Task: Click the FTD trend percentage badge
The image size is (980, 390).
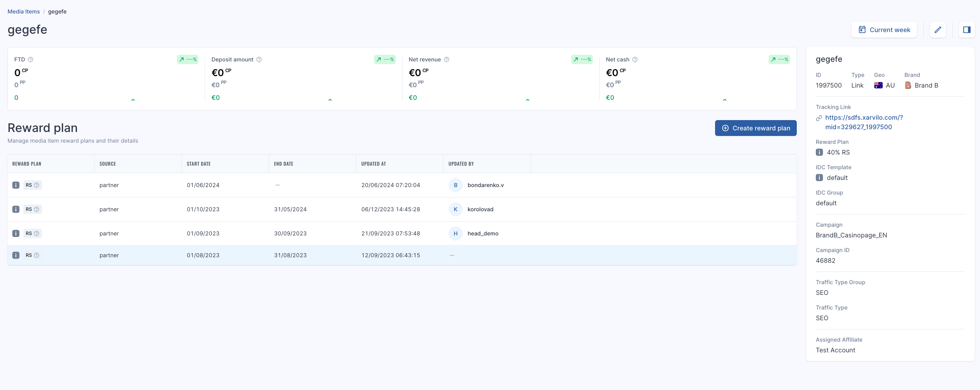Action: (188, 59)
